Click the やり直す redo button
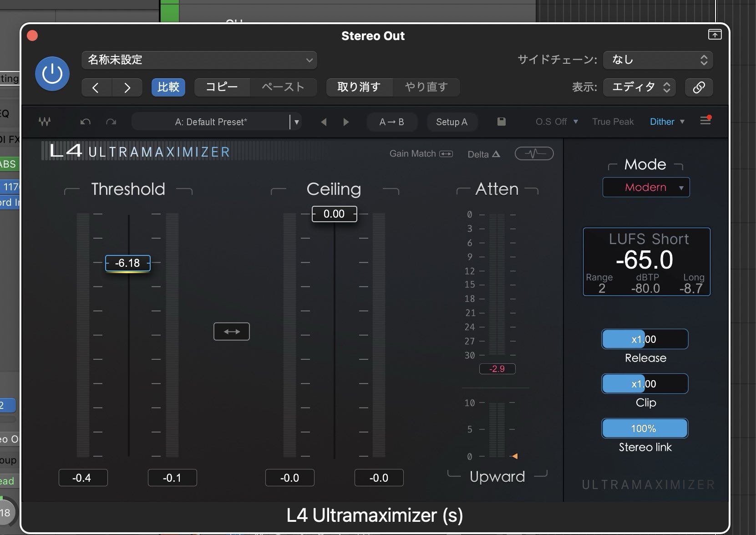The height and width of the screenshot is (535, 756). [x=426, y=87]
